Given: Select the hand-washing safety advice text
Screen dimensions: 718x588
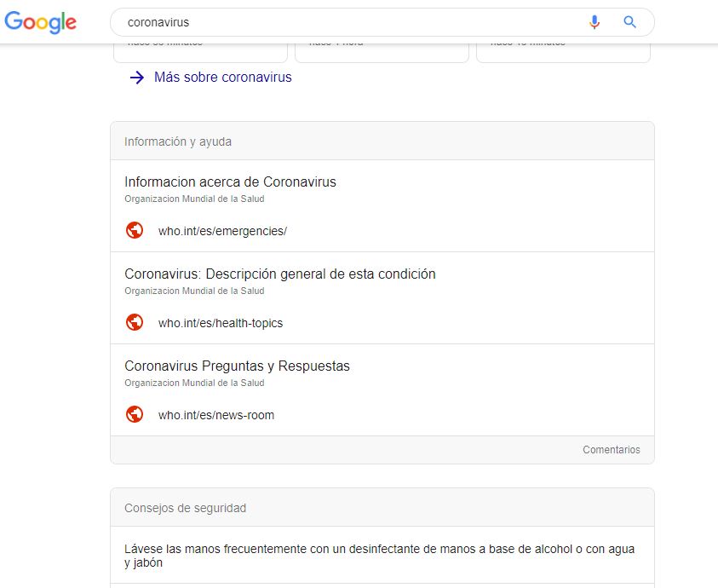Looking at the screenshot, I should click(x=379, y=556).
